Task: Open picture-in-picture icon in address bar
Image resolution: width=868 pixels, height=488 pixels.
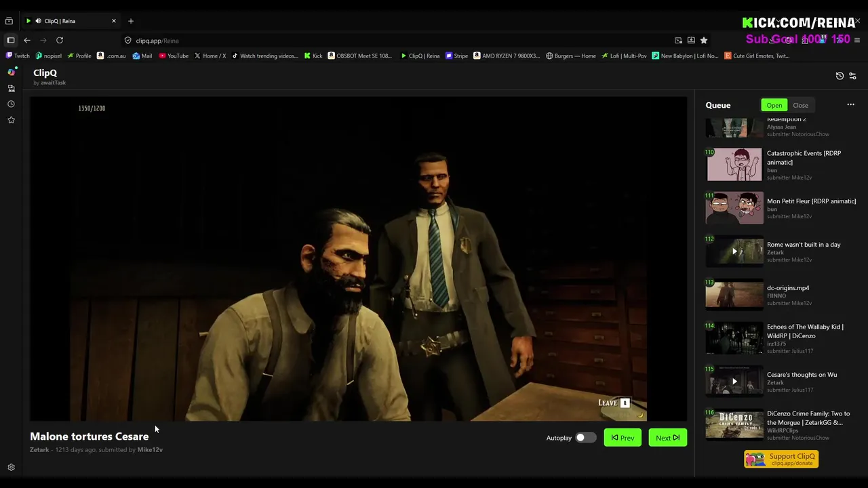Action: pyautogui.click(x=678, y=41)
